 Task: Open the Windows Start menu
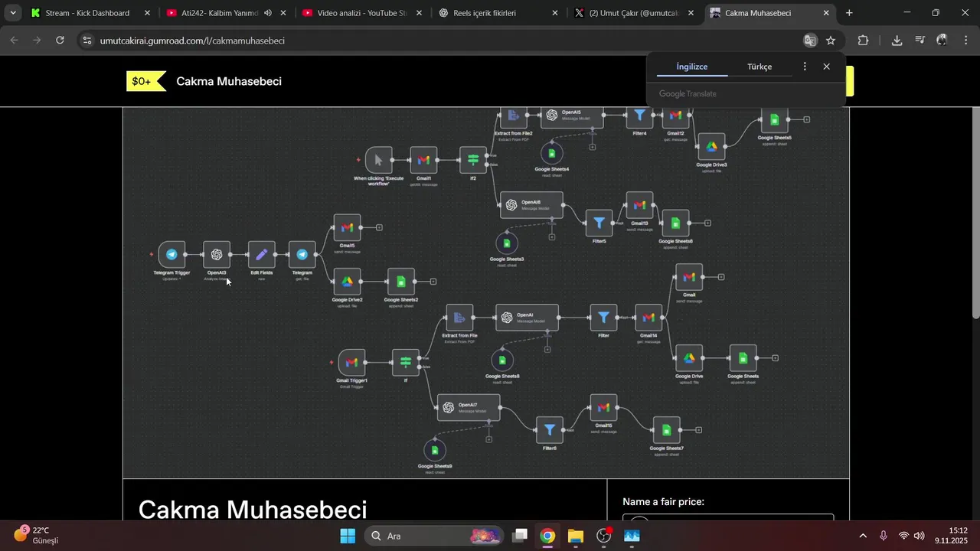click(x=348, y=536)
